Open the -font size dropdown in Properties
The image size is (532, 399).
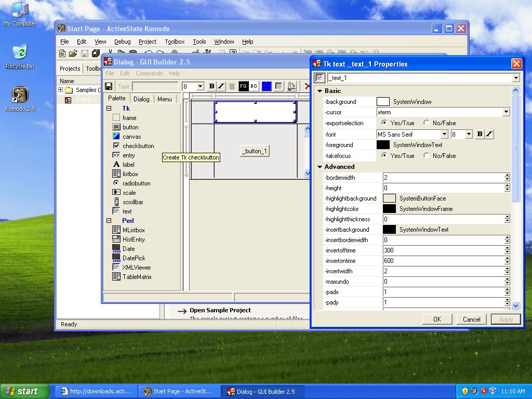469,134
